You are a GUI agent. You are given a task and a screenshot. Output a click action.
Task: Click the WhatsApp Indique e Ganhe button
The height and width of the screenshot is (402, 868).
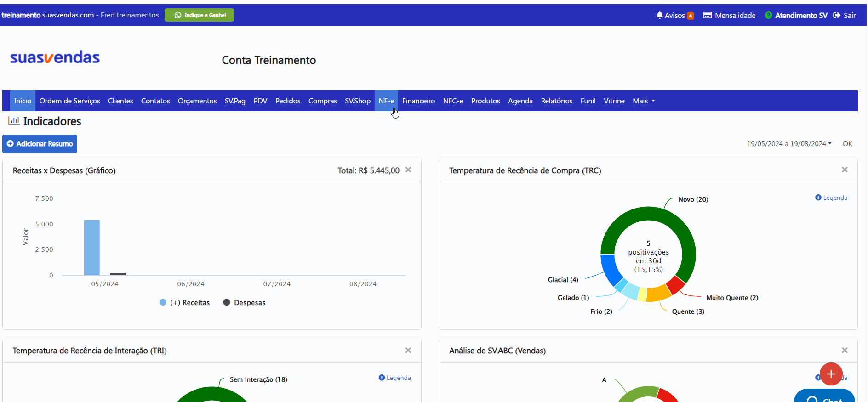tap(199, 15)
